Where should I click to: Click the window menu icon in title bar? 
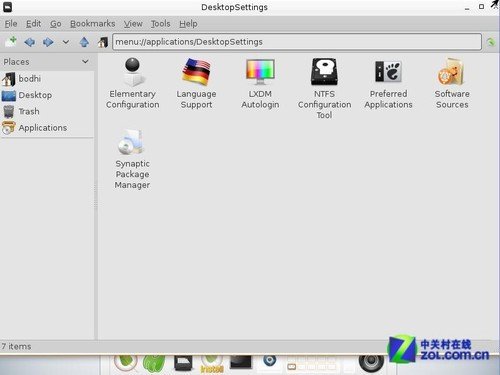(7, 7)
